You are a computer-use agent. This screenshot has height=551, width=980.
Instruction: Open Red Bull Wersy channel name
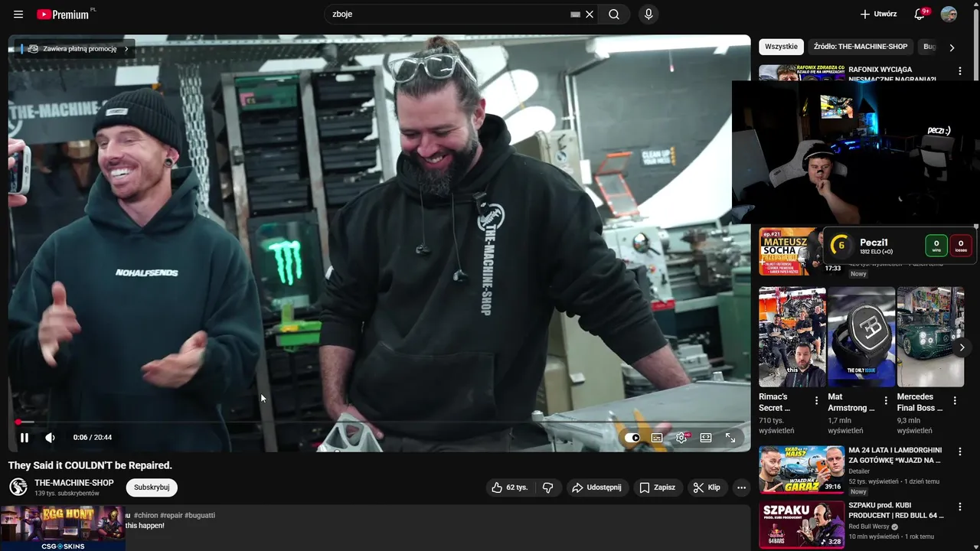click(869, 527)
